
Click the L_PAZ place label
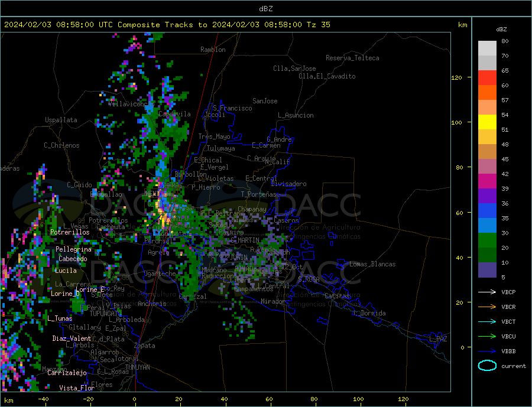[x=439, y=339]
